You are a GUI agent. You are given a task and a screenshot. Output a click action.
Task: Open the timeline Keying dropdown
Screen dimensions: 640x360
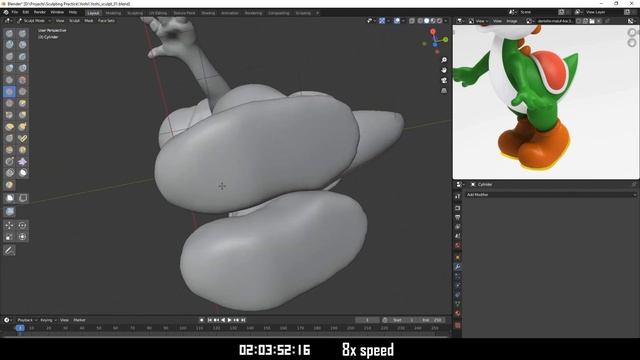[48, 320]
